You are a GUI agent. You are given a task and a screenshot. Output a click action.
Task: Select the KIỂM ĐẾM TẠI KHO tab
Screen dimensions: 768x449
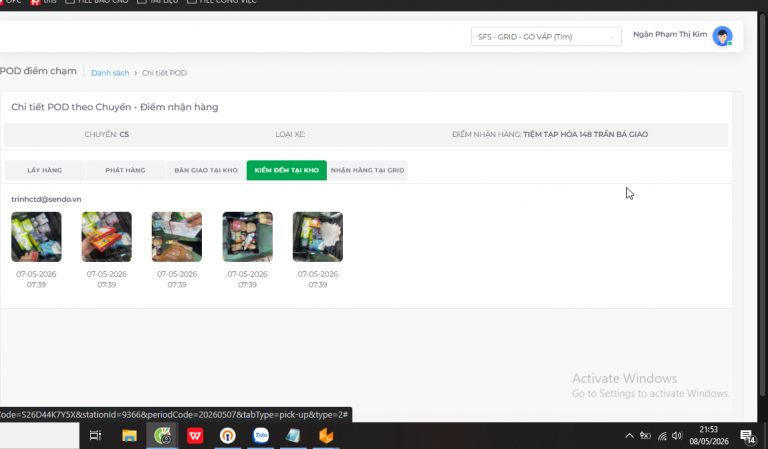click(287, 170)
